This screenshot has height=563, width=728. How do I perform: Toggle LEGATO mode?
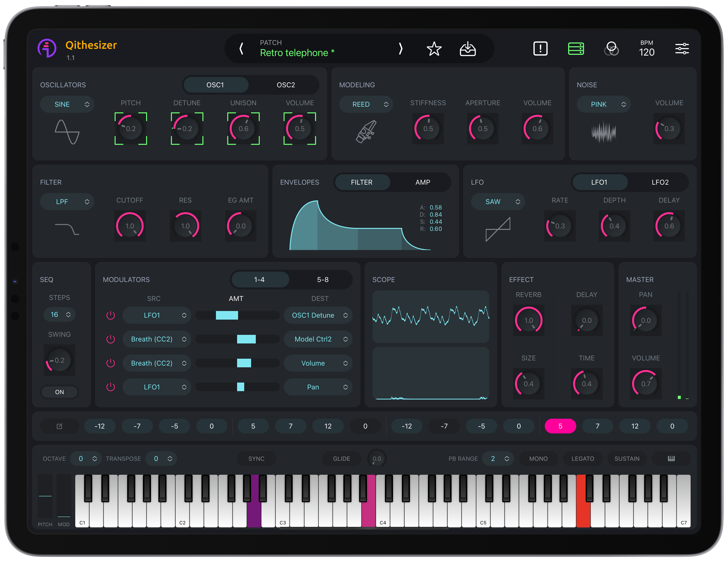point(583,459)
